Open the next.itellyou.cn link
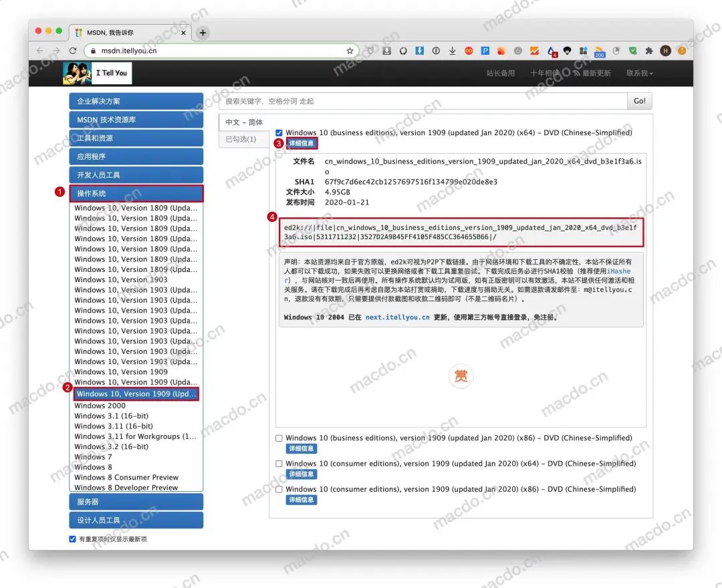Viewport: 722px width, 588px height. [397, 317]
